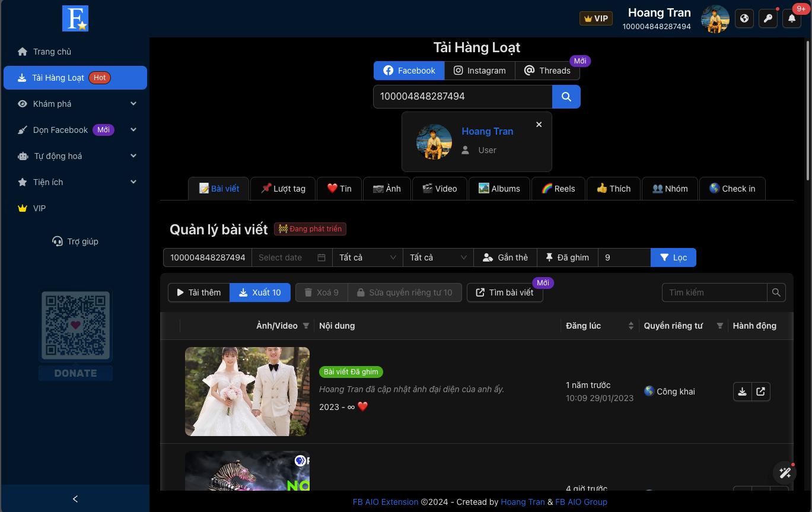Toggle the Gắn thẻ filter
Screen dimensions: 812x512
point(505,257)
